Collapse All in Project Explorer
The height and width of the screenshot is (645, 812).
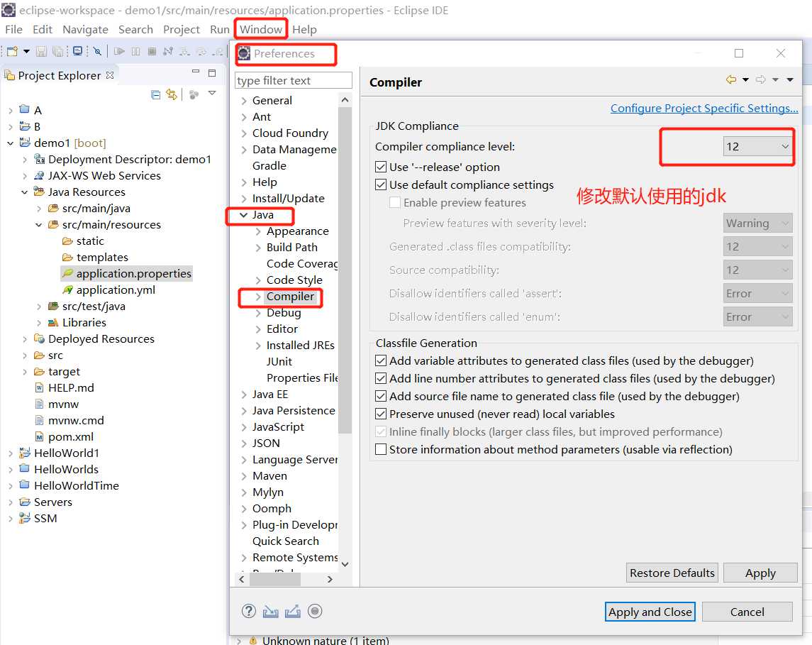tap(155, 94)
